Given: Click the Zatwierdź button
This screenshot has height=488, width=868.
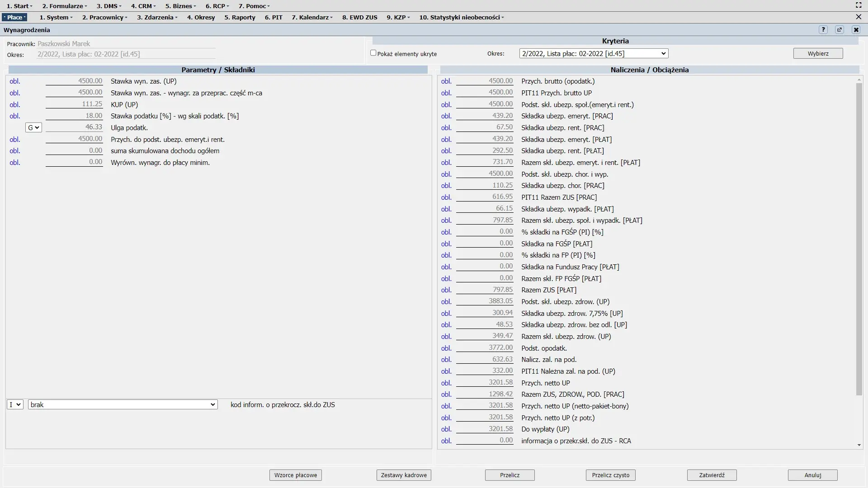Looking at the screenshot, I should coord(712,475).
